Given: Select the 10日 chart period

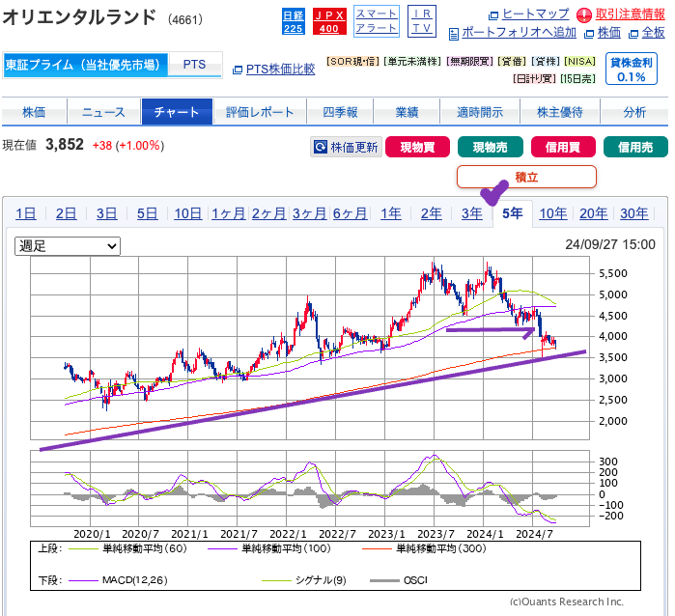Looking at the screenshot, I should pos(188,213).
